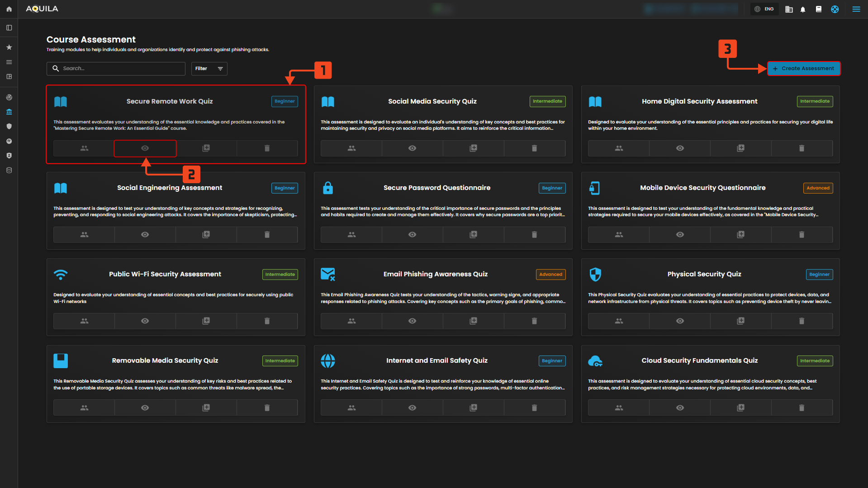Viewport: 868px width, 488px height.
Task: Preview the Secure Remote Work Quiz
Action: click(145, 148)
